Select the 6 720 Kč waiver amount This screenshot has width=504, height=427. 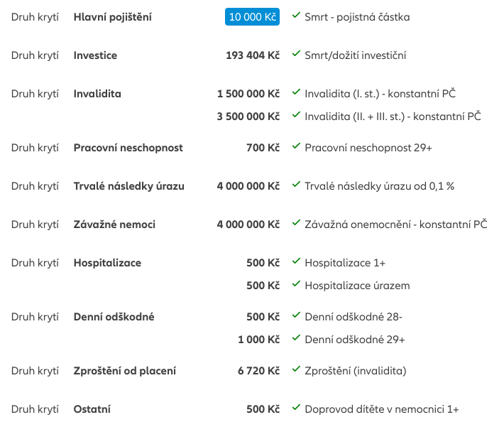258,371
